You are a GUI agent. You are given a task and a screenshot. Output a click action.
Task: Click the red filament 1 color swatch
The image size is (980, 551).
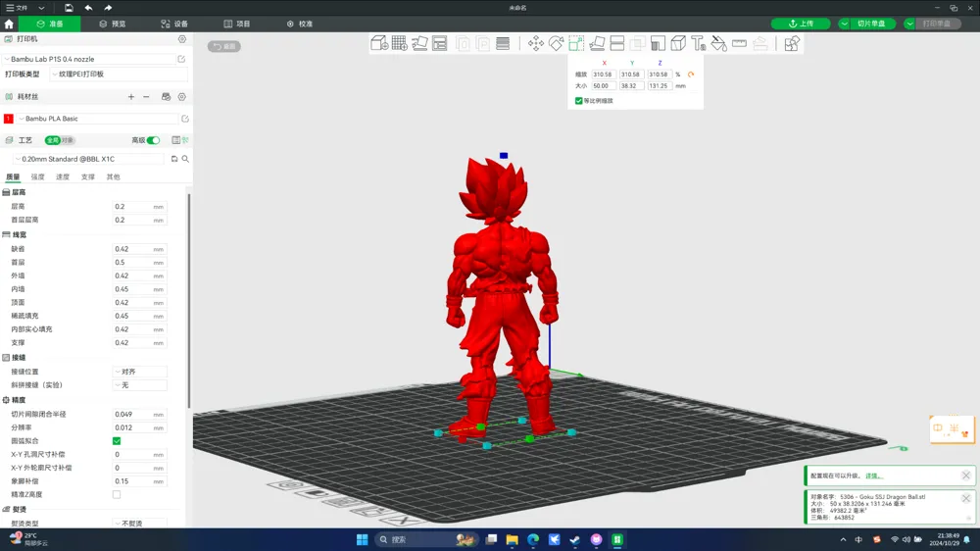point(9,119)
